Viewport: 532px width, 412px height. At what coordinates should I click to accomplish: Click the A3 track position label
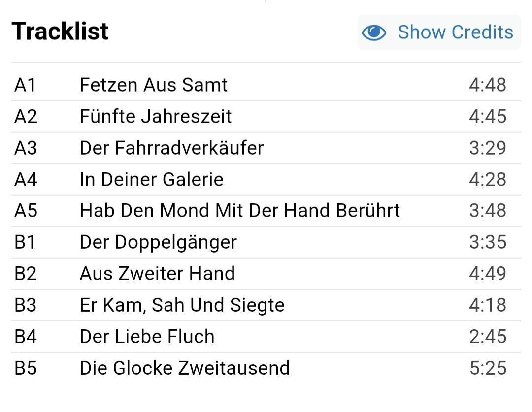coord(26,148)
